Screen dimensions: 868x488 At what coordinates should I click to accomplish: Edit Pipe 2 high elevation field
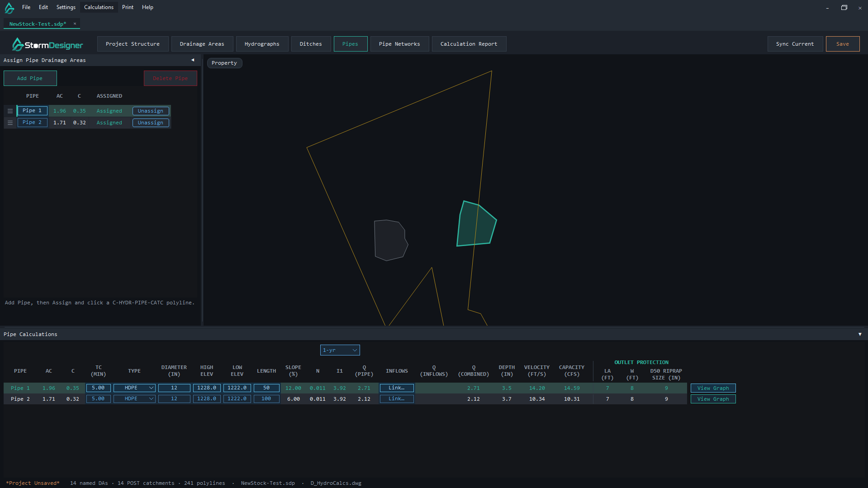(x=207, y=399)
